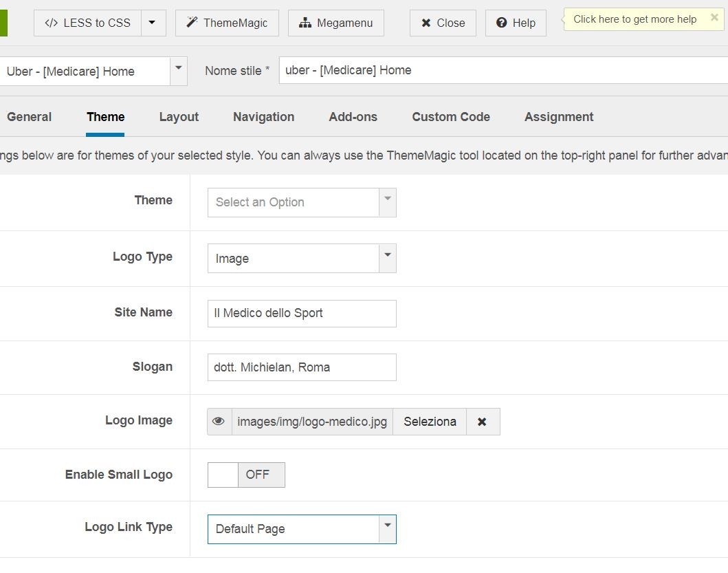The image size is (728, 573).
Task: Open the Help page
Action: pyautogui.click(x=516, y=23)
